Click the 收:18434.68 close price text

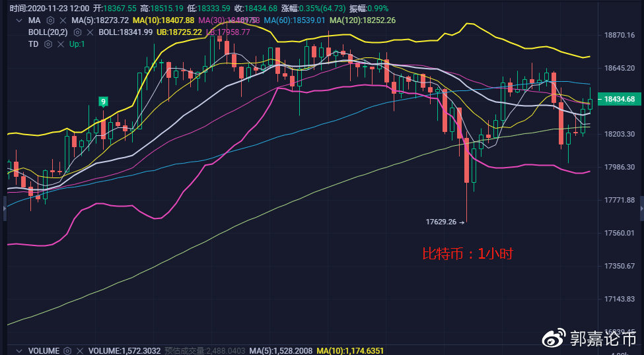(x=256, y=8)
